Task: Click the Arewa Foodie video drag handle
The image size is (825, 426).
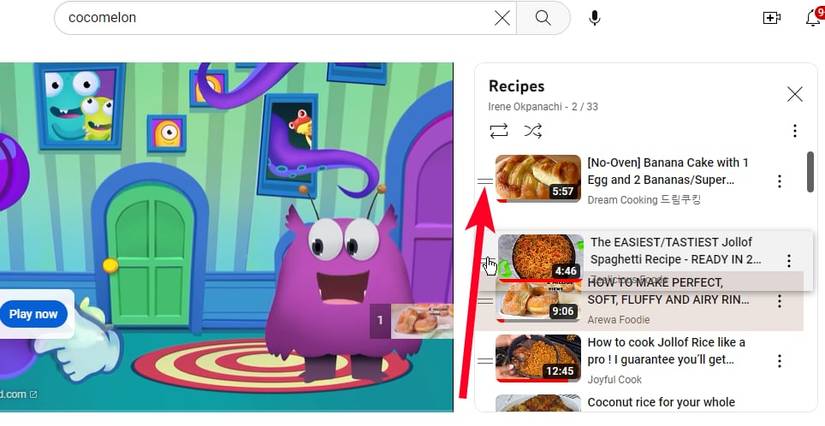Action: click(485, 301)
